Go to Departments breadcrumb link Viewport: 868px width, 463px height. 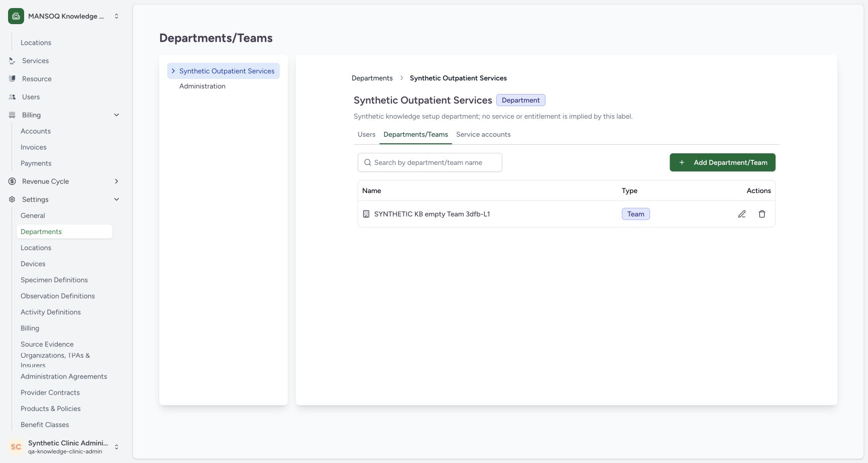click(372, 78)
